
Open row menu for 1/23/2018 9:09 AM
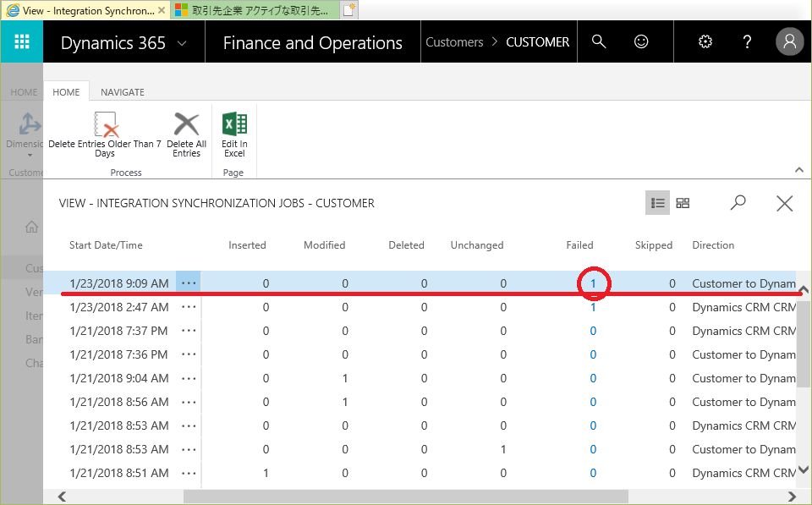[189, 283]
